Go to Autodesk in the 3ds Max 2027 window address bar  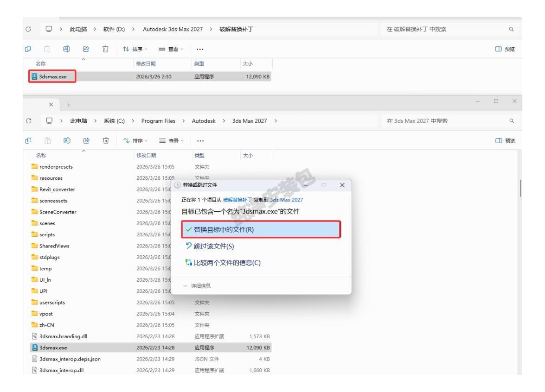(204, 121)
